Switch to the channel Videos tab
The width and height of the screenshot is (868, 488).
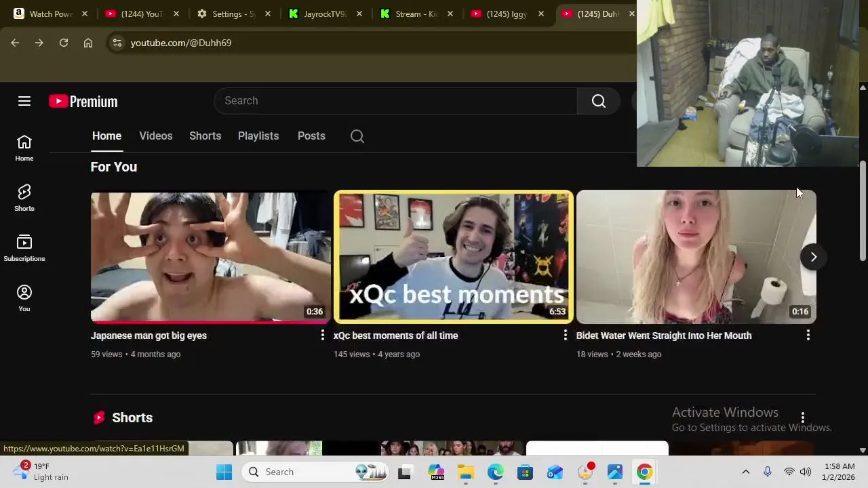156,136
